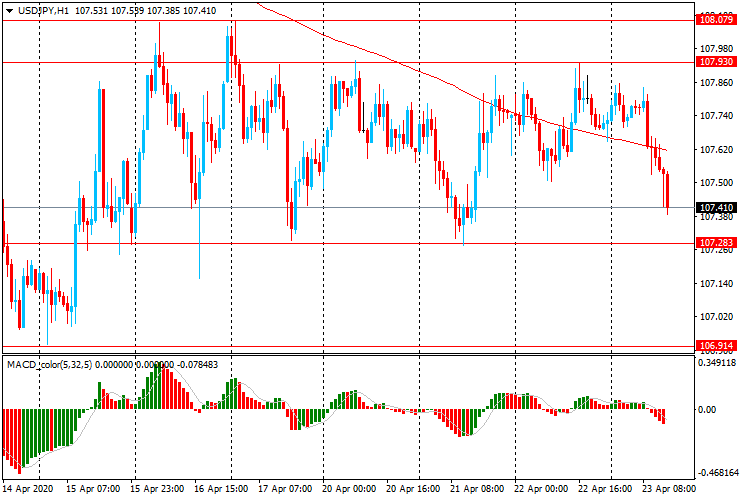This screenshot has width=740, height=500.
Task: Click the 14 Apr 2020 date label
Action: [28, 489]
